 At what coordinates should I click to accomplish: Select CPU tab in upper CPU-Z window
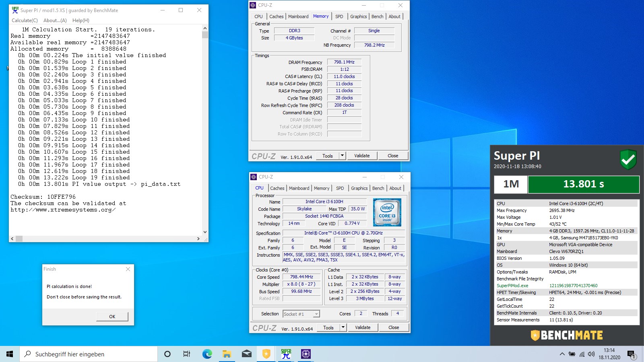click(258, 16)
